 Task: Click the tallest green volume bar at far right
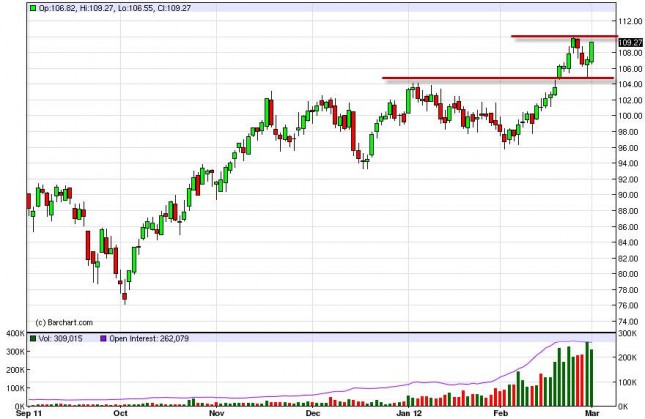(x=587, y=374)
